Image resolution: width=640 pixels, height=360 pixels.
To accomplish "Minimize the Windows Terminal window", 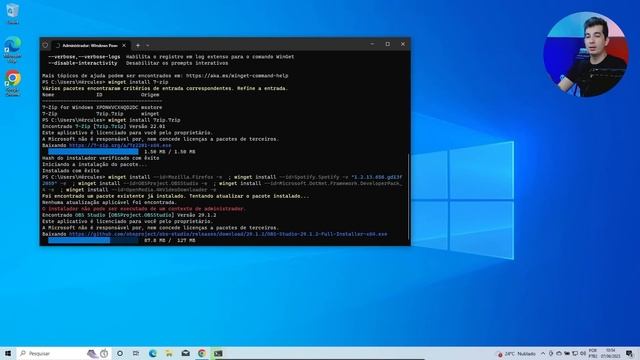I will click(x=372, y=44).
